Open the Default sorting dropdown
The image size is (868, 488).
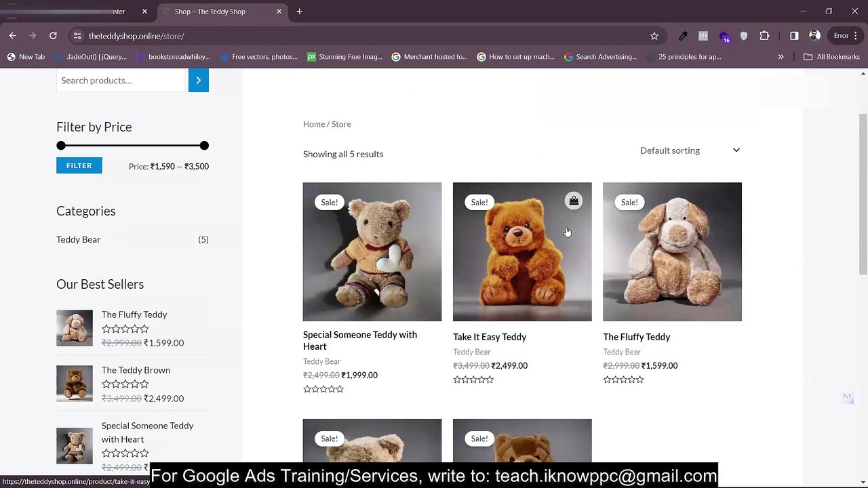coord(690,150)
